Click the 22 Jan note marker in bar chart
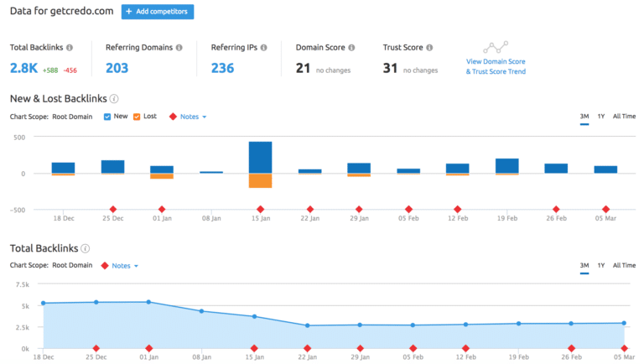 (x=310, y=210)
